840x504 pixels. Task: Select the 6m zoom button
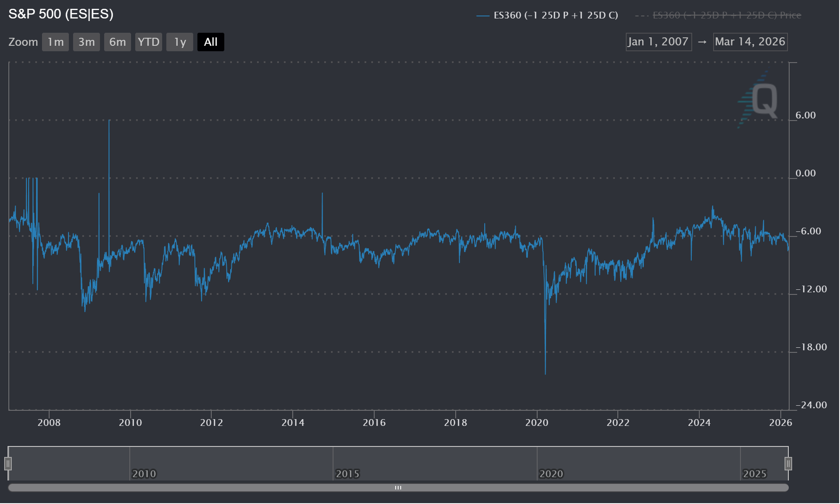click(x=118, y=42)
